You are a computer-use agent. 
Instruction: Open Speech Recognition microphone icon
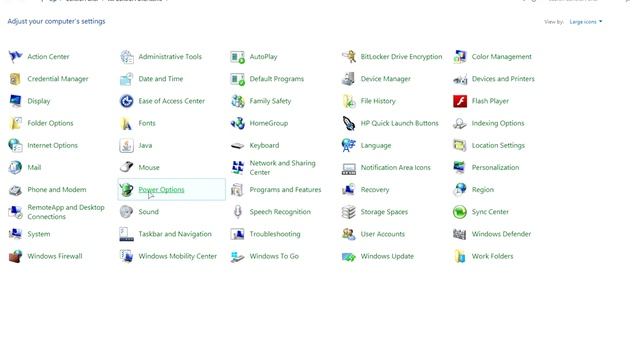coord(238,211)
